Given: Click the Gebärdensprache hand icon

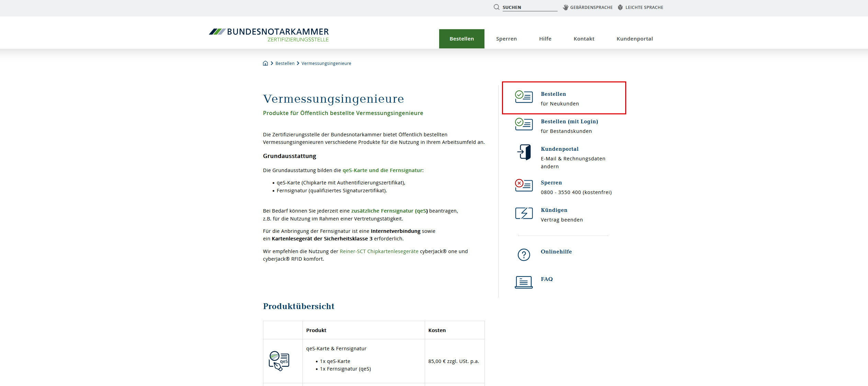Looking at the screenshot, I should 566,7.
